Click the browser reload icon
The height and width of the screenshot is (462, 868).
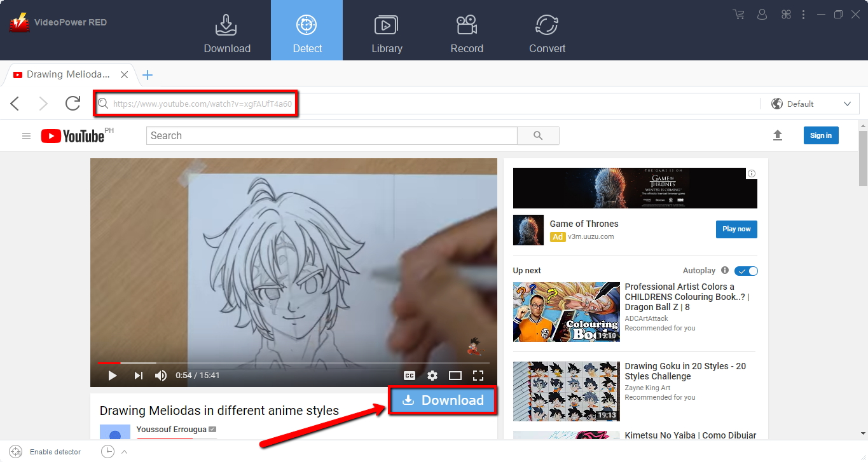tap(73, 104)
